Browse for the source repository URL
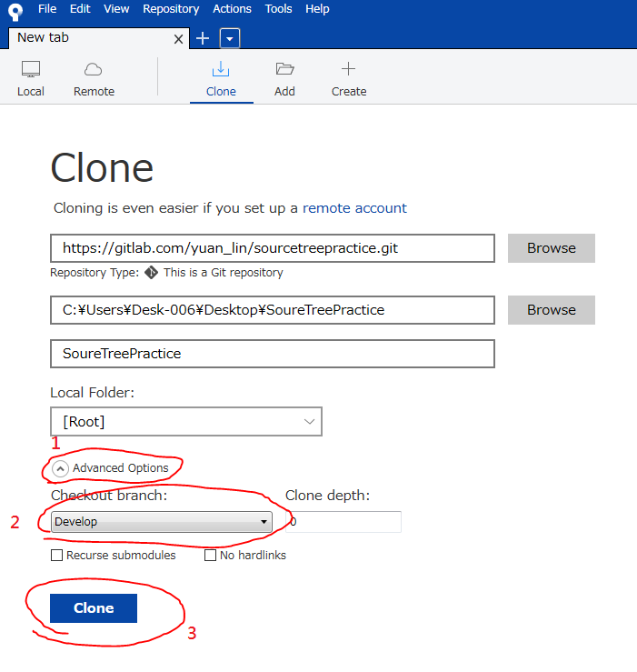 tap(552, 248)
